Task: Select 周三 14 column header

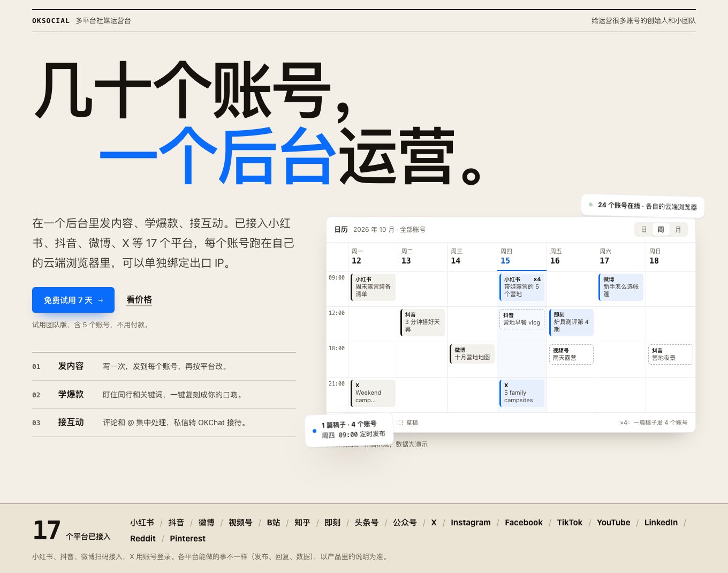Action: pos(472,257)
